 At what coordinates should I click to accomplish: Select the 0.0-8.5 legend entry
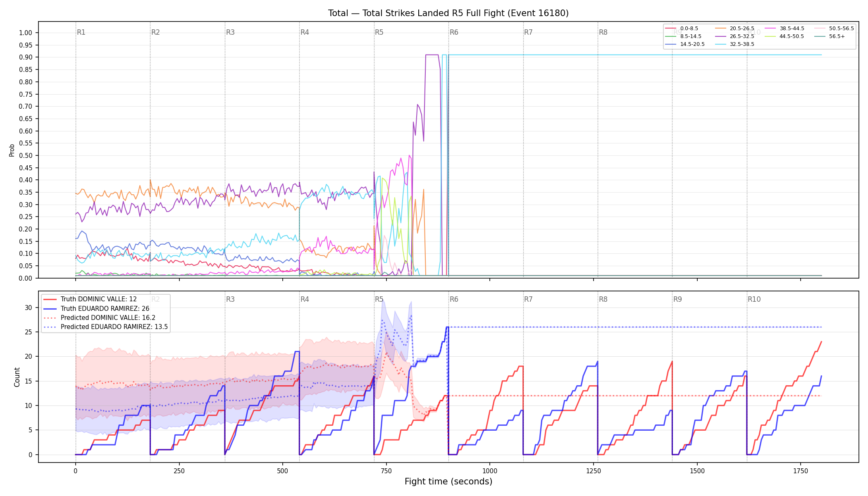tap(682, 29)
